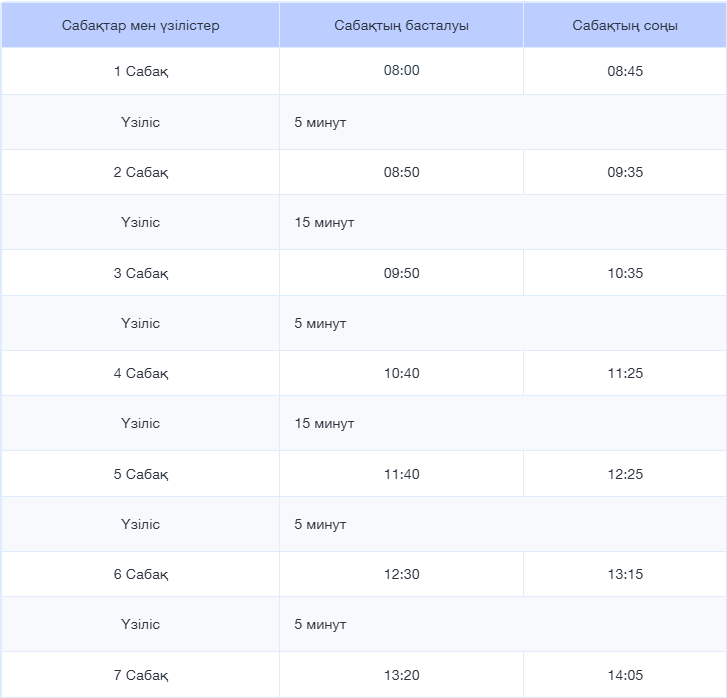Select the '3 Сабақ' row label
This screenshot has width=727, height=698.
pos(140,273)
